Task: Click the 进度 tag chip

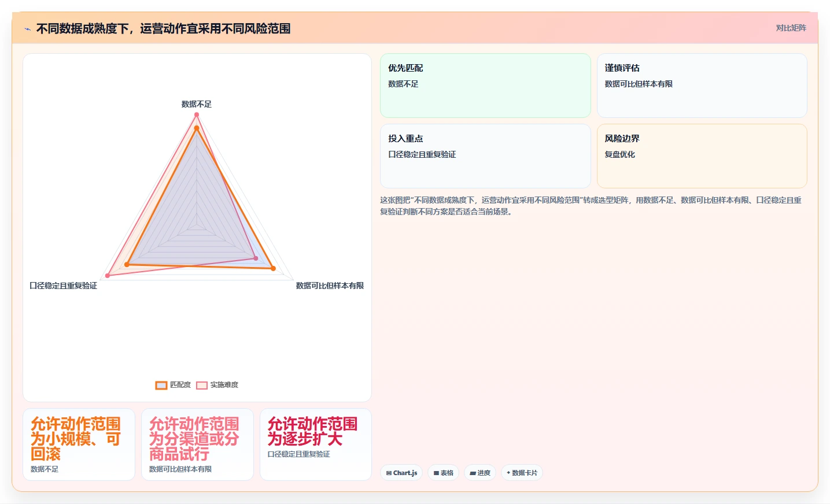Action: [480, 473]
